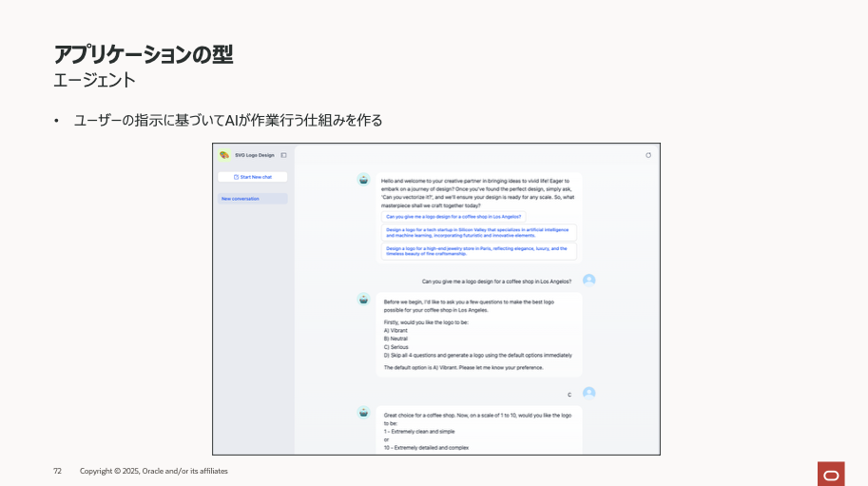Click the Oracle copyright footer text
The image size is (868, 486).
[154, 471]
